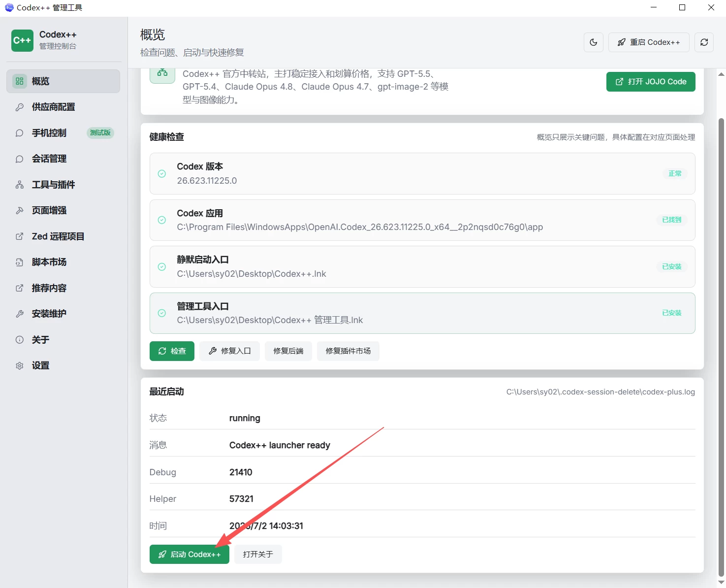Click Codex++ launcher ready message
This screenshot has height=588, width=726.
[x=280, y=445]
